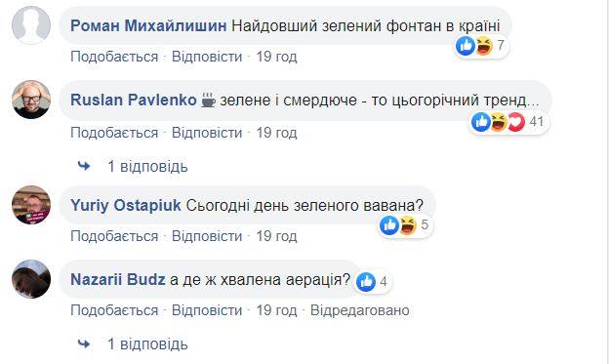Open Ruslan Pavlenko's profile picture
609x364 pixels.
pos(31,100)
